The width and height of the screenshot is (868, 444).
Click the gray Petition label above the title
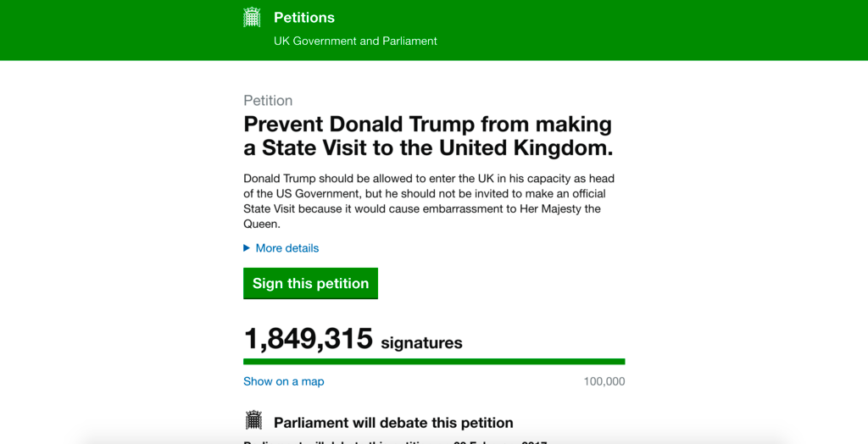pos(268,101)
